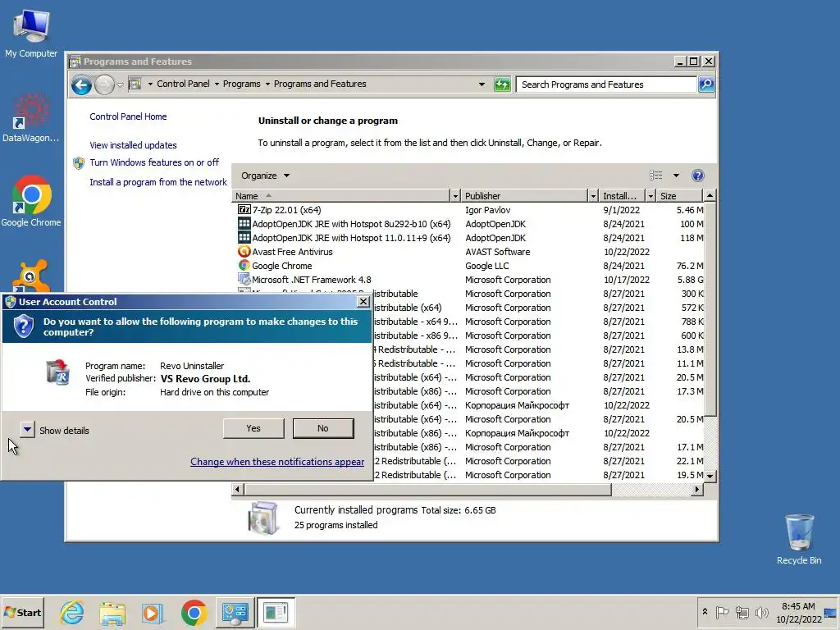Click the green Refresh icon by address bar
Image resolution: width=840 pixels, height=630 pixels.
pos(502,84)
